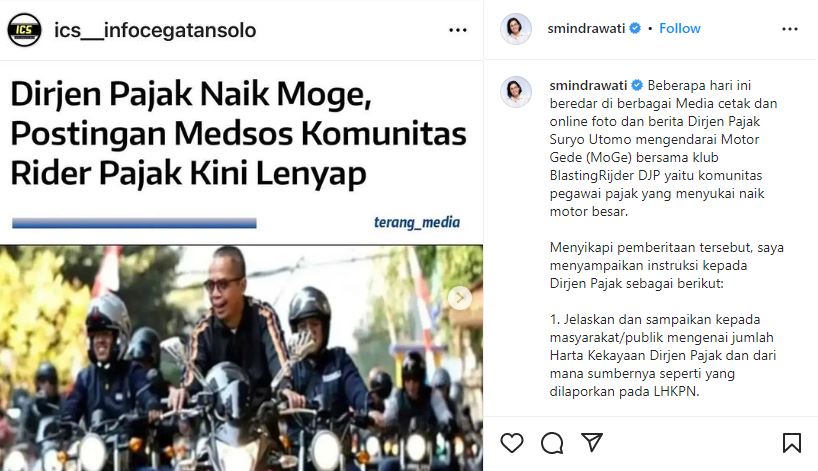Open the three-dot menu next to ics__infocegatansolo
The width and height of the screenshot is (818, 471).
click(x=458, y=30)
